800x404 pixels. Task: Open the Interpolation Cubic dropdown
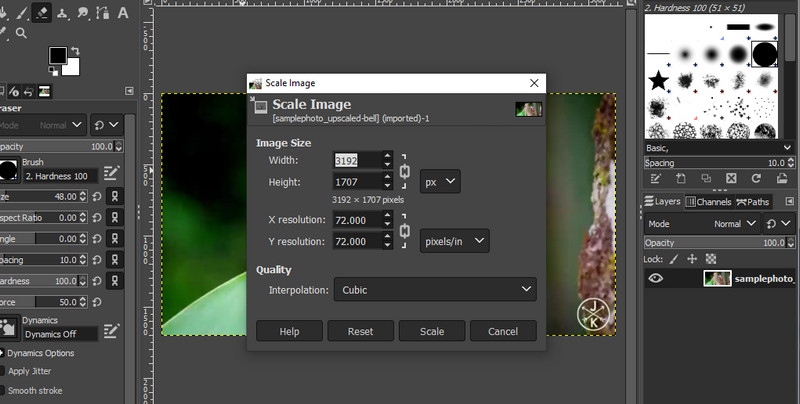(x=436, y=290)
